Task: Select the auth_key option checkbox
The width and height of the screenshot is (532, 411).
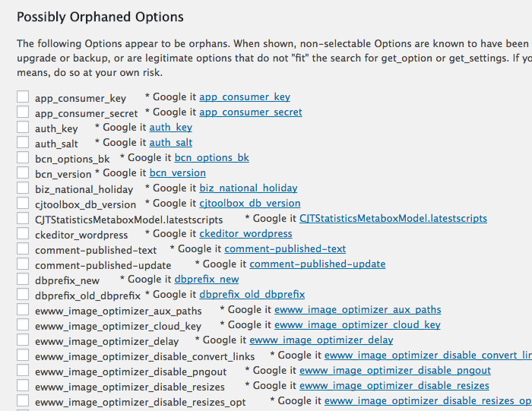Action: pyautogui.click(x=23, y=127)
